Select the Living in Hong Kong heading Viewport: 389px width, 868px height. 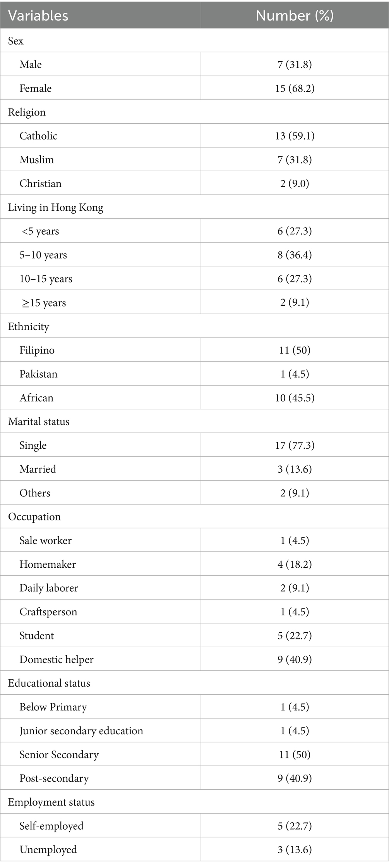pos(56,207)
